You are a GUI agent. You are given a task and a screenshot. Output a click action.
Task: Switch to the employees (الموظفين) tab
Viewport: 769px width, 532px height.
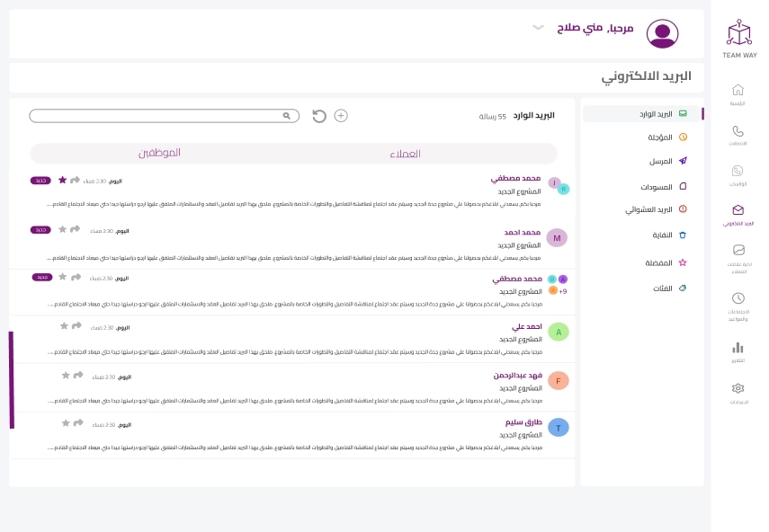coord(160,153)
